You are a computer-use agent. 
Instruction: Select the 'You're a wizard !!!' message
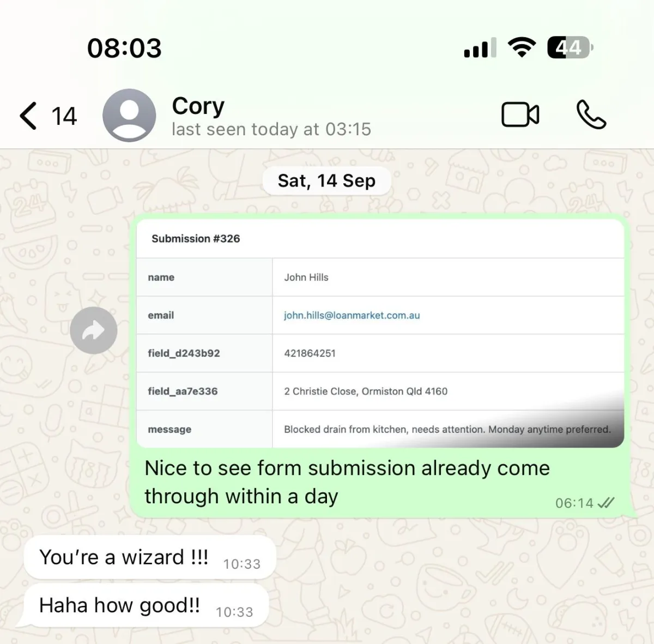point(150,557)
